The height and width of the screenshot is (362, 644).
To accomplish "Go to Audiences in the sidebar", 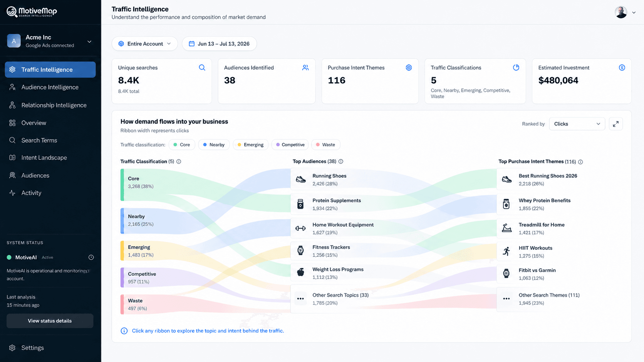I will click(x=50, y=175).
